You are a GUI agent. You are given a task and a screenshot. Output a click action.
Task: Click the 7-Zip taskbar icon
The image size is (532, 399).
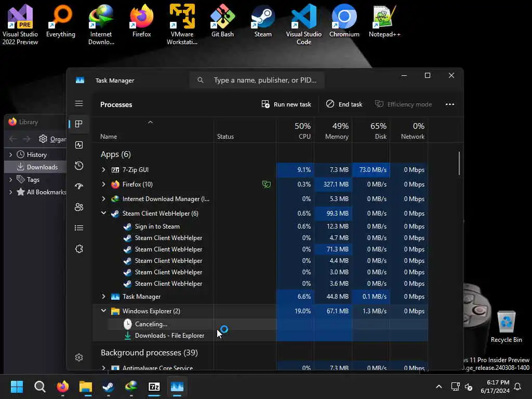[x=154, y=387]
